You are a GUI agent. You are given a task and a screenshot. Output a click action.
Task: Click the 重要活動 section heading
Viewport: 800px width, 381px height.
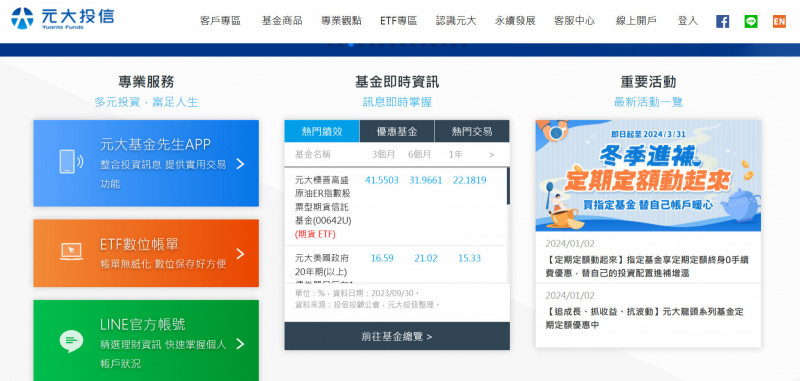click(648, 82)
